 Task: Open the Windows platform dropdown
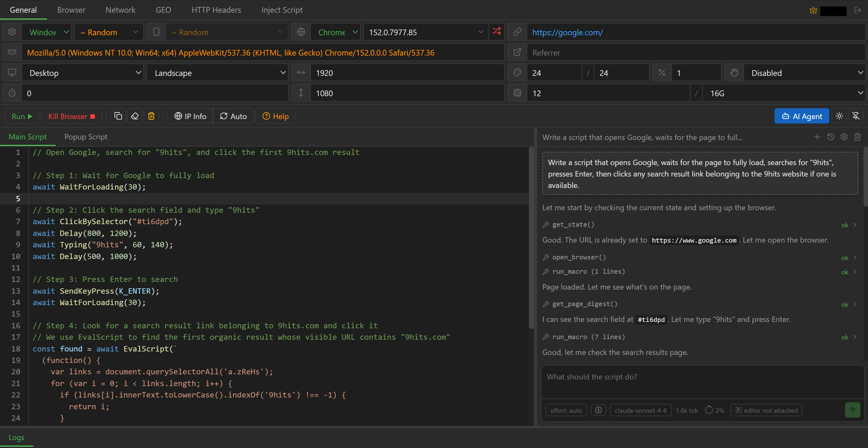click(46, 32)
